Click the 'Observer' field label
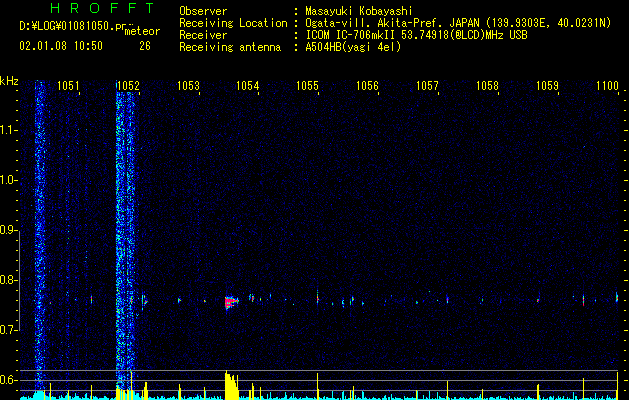Viewport: 629px width, 400px height. point(203,11)
